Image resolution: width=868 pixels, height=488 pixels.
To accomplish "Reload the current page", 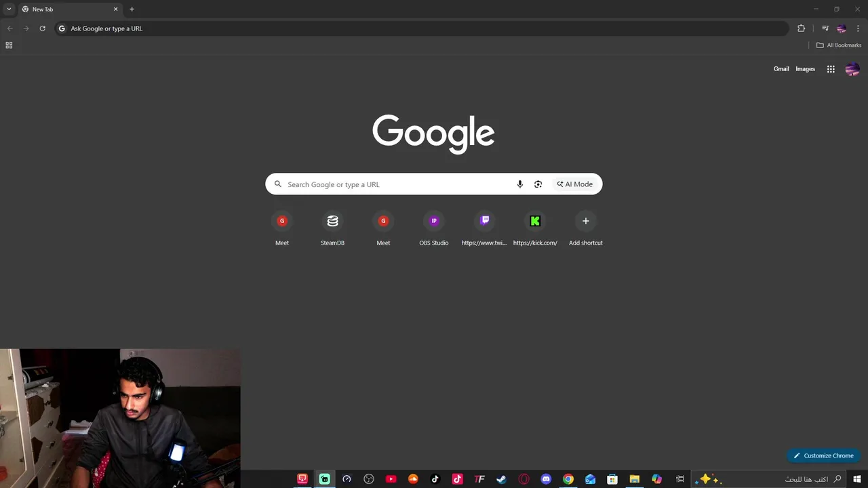I will click(42, 28).
